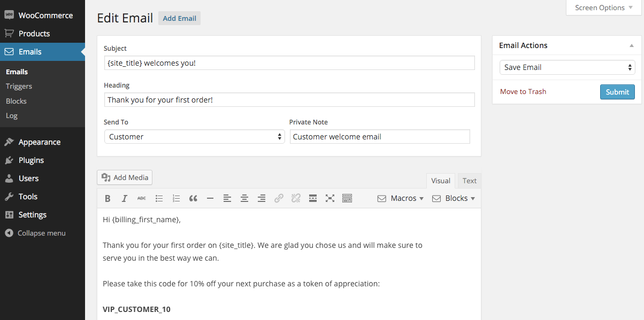Toggle the editor toolbar kitchen sink
This screenshot has height=320, width=644.
[347, 199]
